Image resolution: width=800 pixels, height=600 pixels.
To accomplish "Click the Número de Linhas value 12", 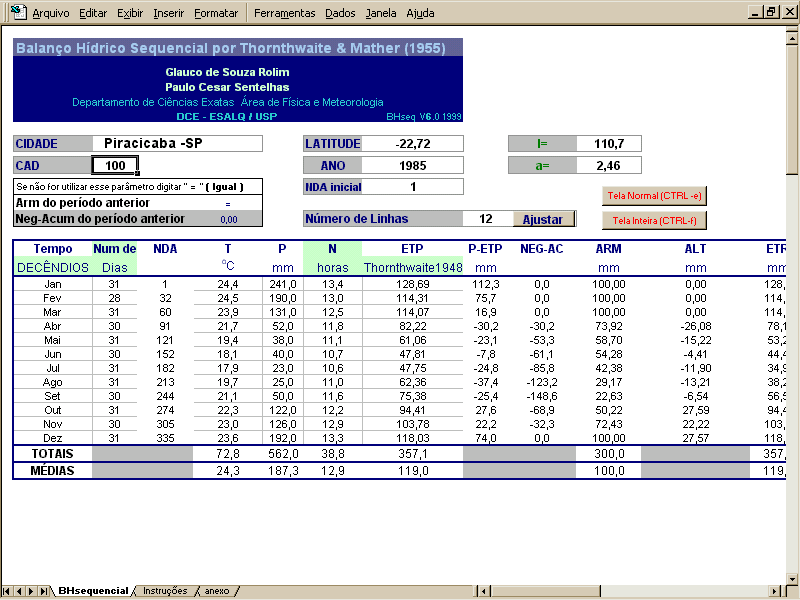I will tap(486, 219).
